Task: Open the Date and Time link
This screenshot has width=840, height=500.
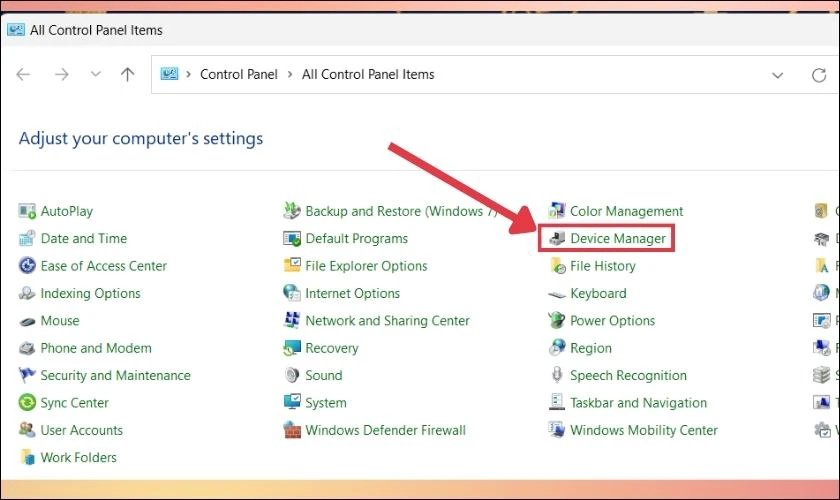Action: click(x=84, y=238)
